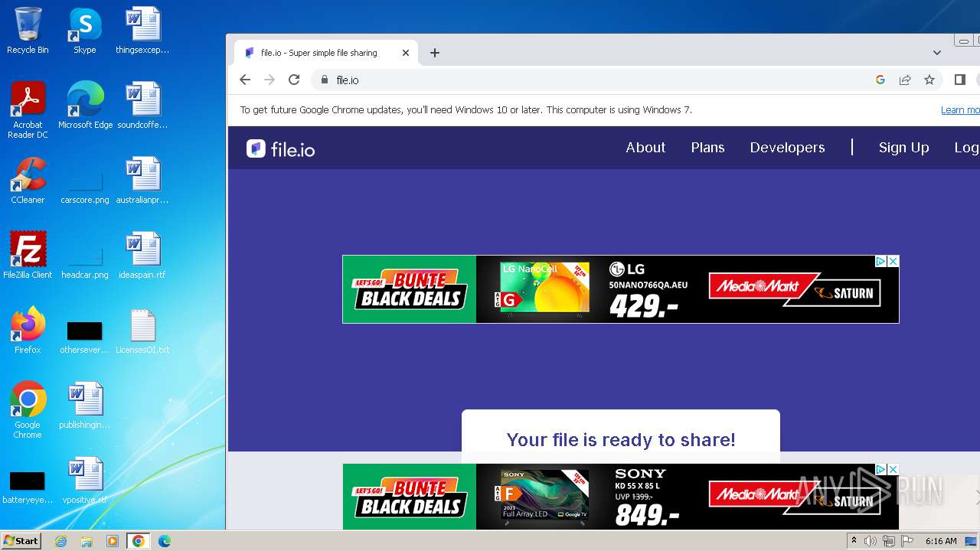980x551 pixels.
Task: Open soundcoffe... Word document icon
Action: pyautogui.click(x=142, y=106)
